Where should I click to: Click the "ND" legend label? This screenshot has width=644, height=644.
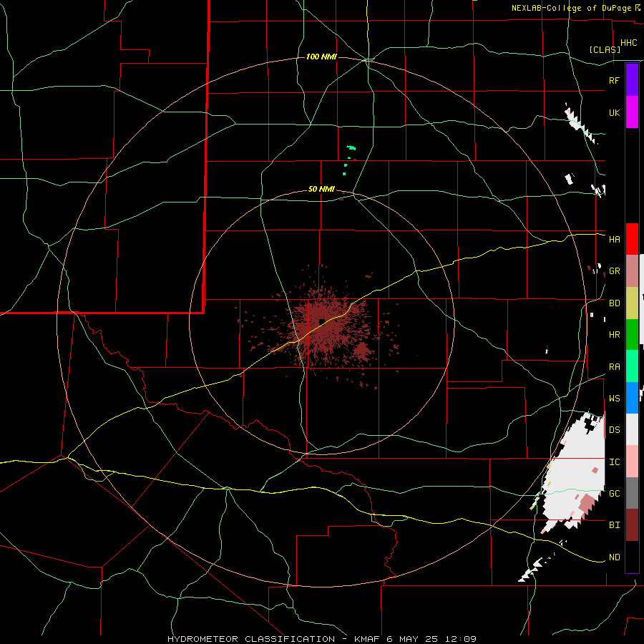pyautogui.click(x=614, y=557)
